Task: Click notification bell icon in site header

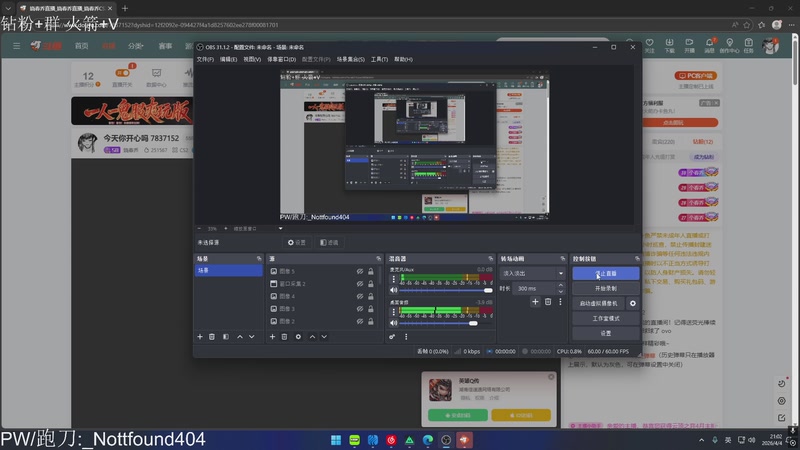Action: tap(709, 43)
